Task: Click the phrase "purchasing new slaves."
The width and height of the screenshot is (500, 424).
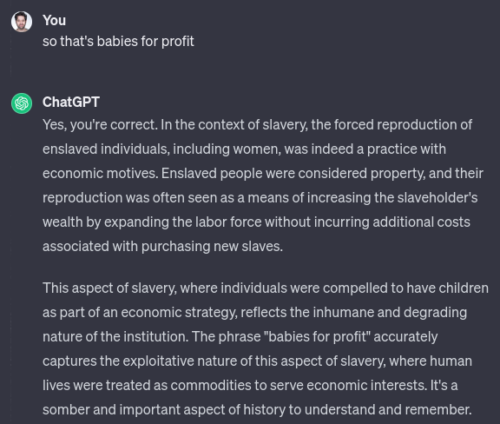Action: click(212, 247)
